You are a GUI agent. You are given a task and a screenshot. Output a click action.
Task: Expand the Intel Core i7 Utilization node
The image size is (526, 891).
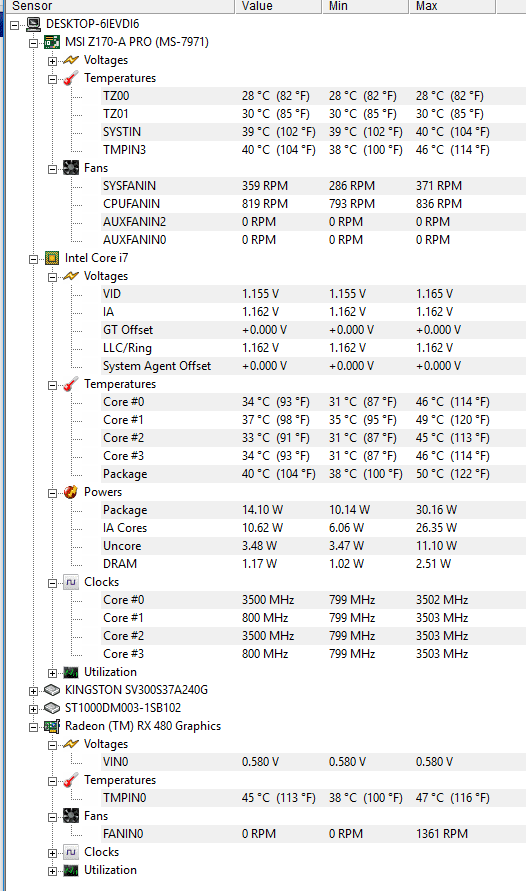click(52, 673)
